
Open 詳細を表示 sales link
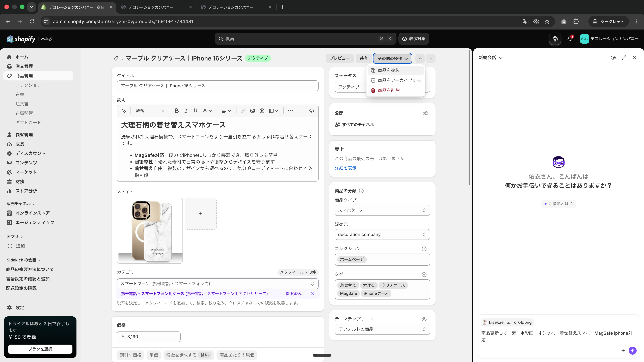345,168
